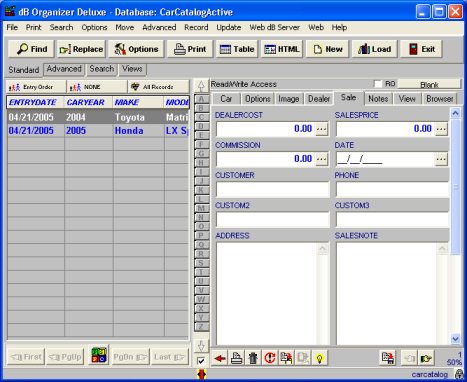Viewport: 467px width, 382px height.
Task: Switch to the Dealer tab
Action: (x=319, y=99)
